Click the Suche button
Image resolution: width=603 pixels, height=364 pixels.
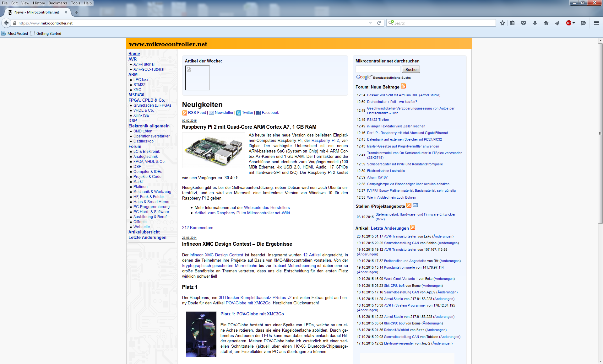click(411, 69)
